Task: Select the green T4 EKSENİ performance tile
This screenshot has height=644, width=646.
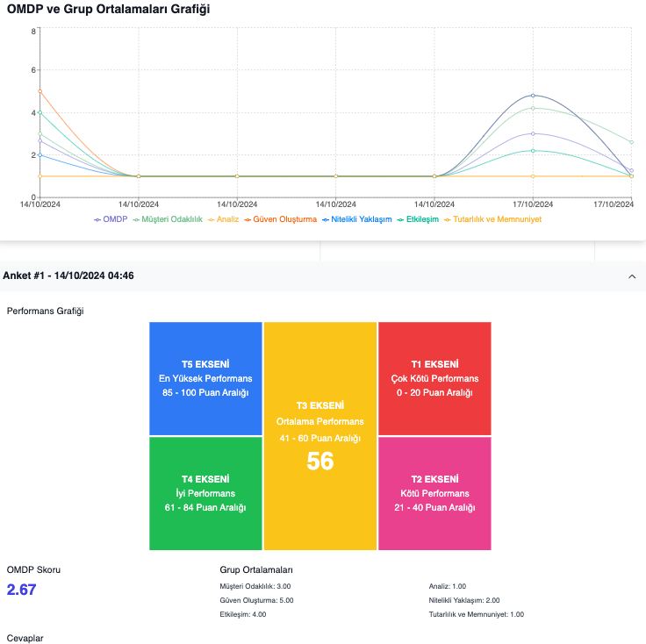Action: click(205, 493)
